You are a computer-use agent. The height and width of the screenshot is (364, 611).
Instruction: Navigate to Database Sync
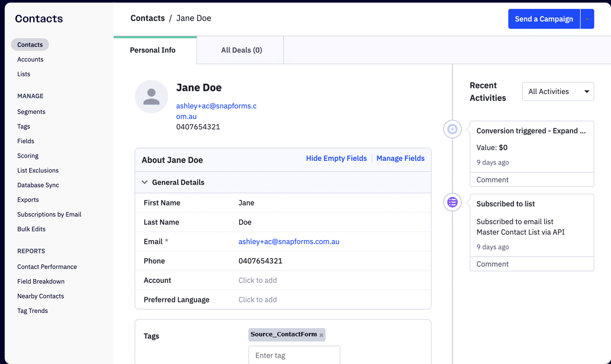38,185
